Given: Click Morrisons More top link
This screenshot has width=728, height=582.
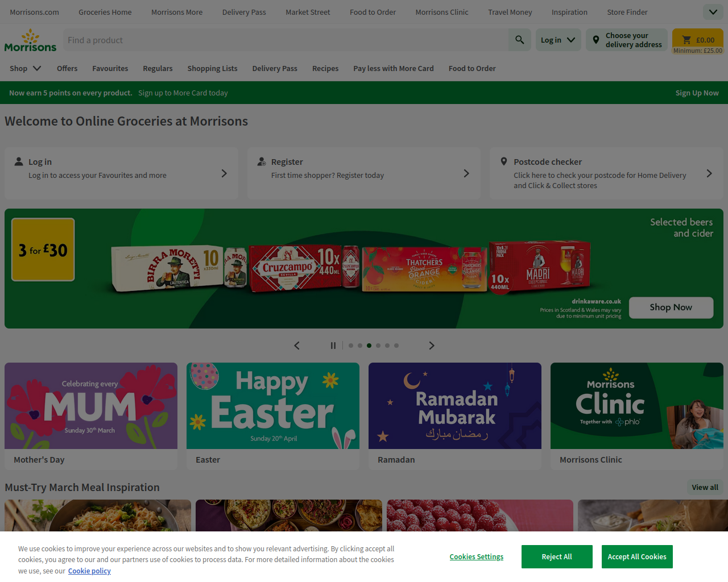Looking at the screenshot, I should tap(177, 12).
